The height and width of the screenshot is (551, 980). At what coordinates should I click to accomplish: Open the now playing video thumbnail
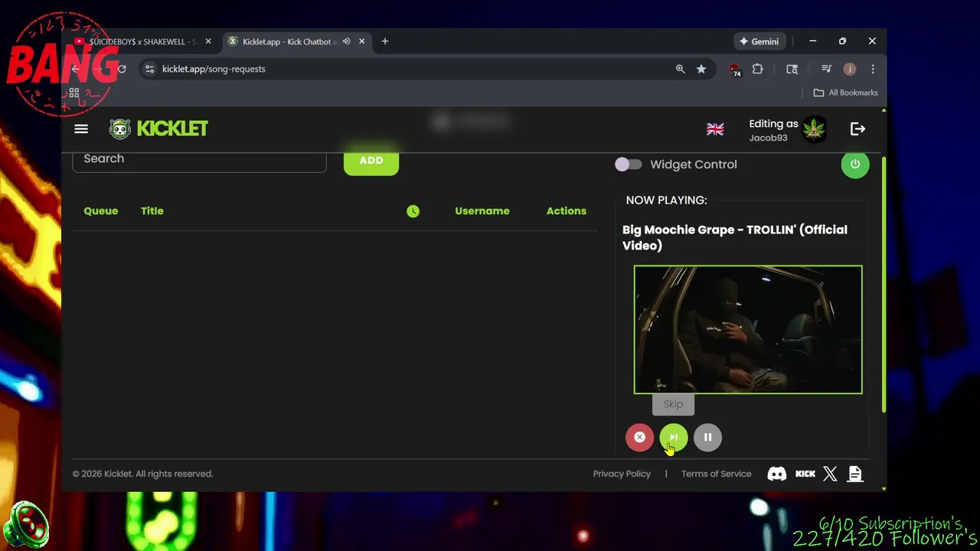tap(748, 329)
